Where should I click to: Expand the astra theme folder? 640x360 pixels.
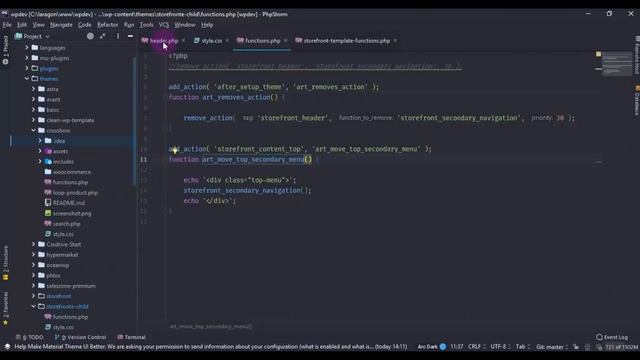[x=33, y=89]
